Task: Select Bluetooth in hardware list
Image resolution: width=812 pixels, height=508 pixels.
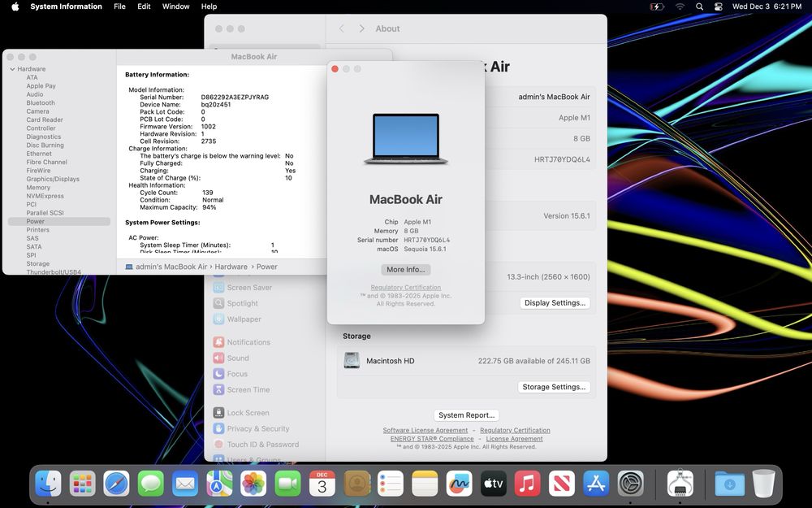Action: [x=41, y=102]
